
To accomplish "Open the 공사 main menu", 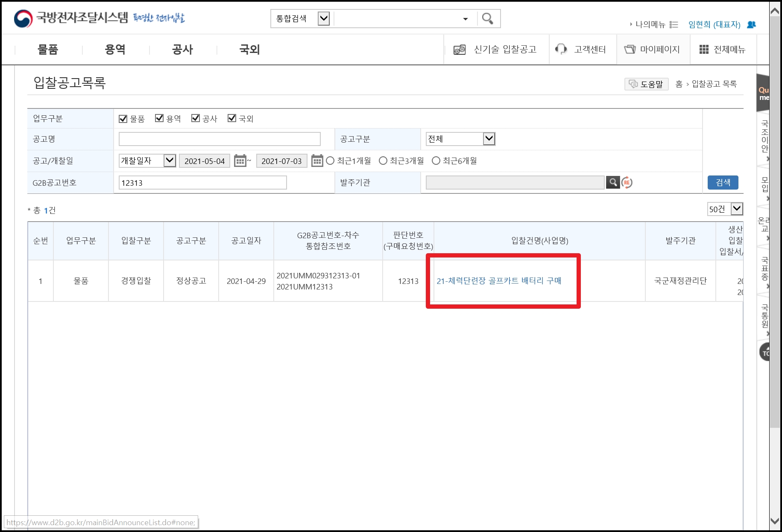I will pos(183,50).
